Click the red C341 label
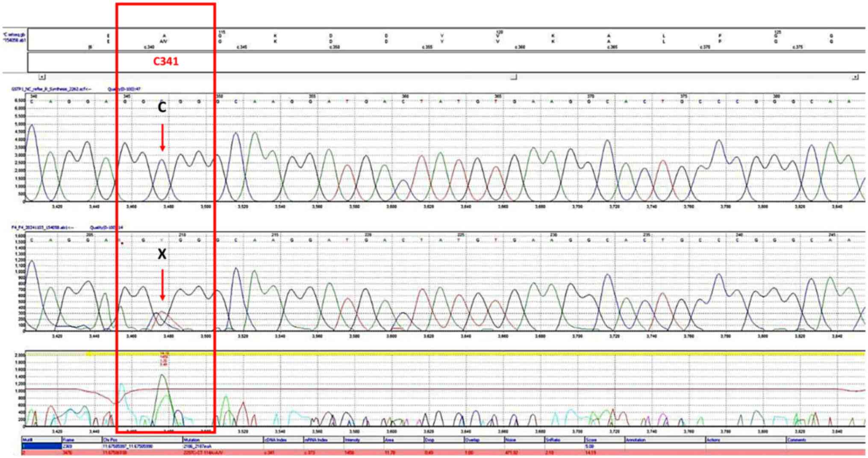Viewport: 868px width, 458px height. (x=166, y=62)
